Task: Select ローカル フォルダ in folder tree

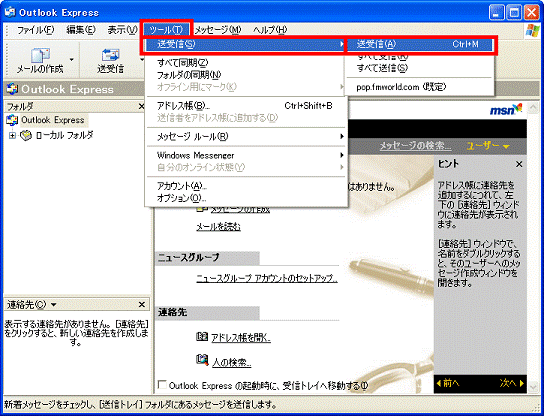Action: pos(65,135)
